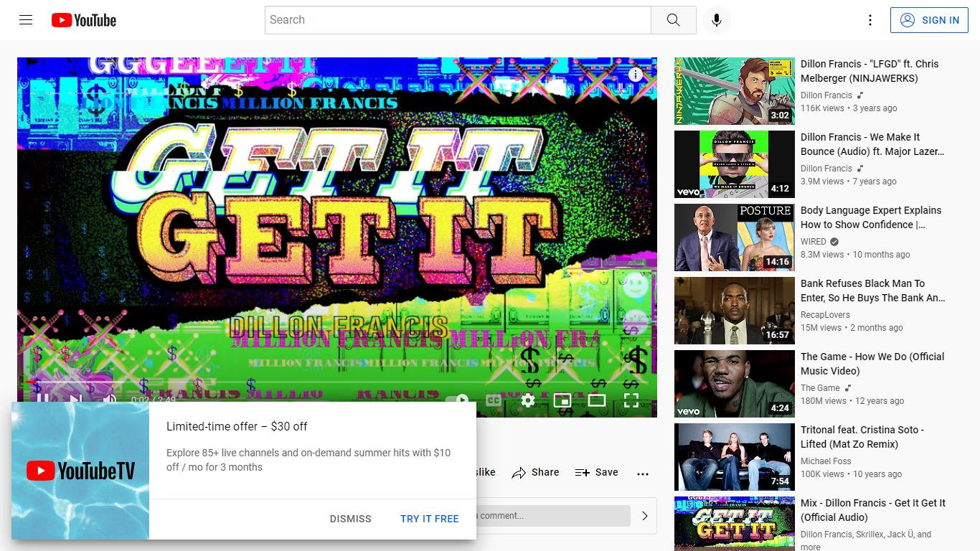980x551 pixels.
Task: Open more actions ellipsis below video
Action: click(643, 474)
